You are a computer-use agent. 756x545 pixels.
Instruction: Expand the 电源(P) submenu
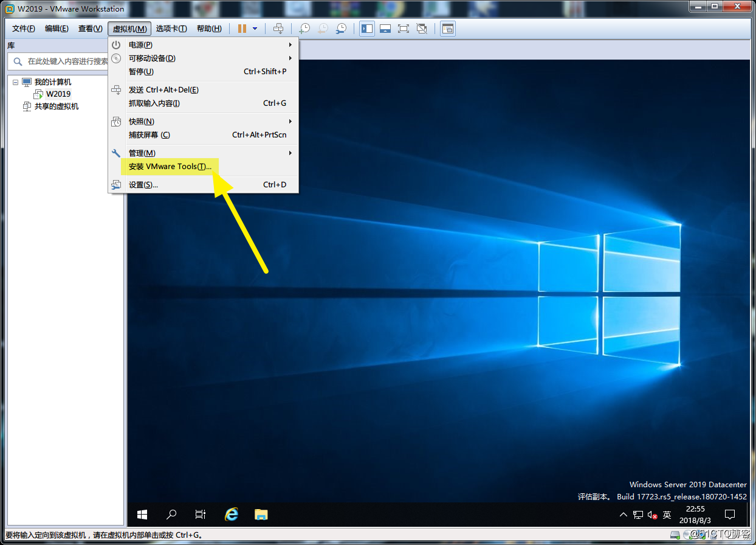(x=204, y=45)
